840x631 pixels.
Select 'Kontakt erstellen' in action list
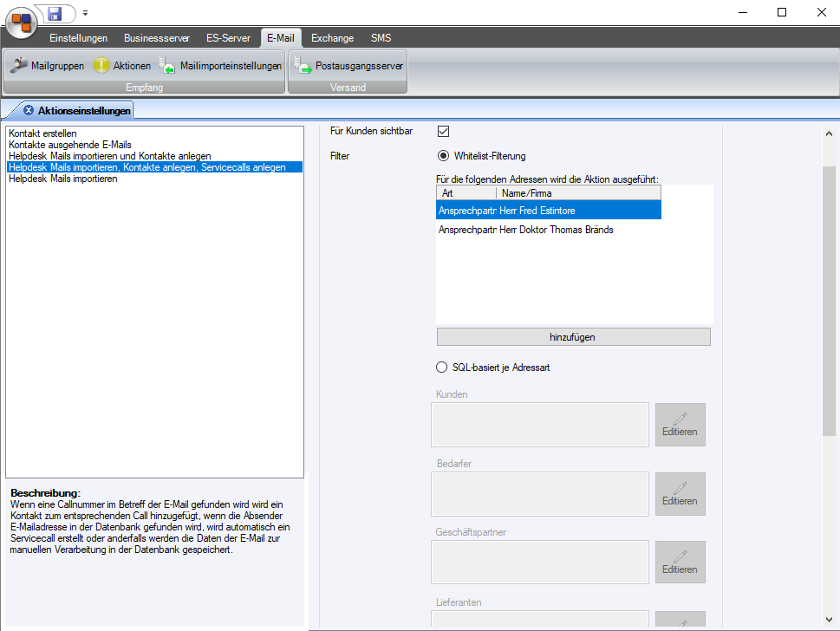tap(154, 133)
